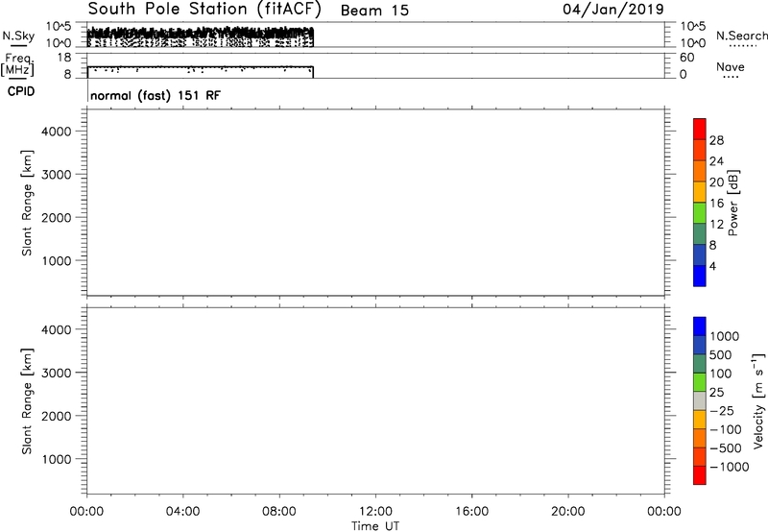Viewport: 768px width, 532px height.
Task: Pick the grey -25 to 25 Velocity segment
Action: click(x=700, y=401)
